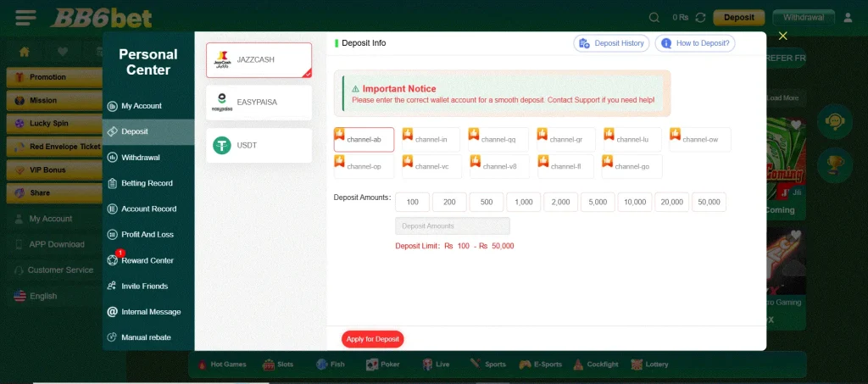Click the BB6bet logo
This screenshot has width=868, height=384.
coord(101,19)
